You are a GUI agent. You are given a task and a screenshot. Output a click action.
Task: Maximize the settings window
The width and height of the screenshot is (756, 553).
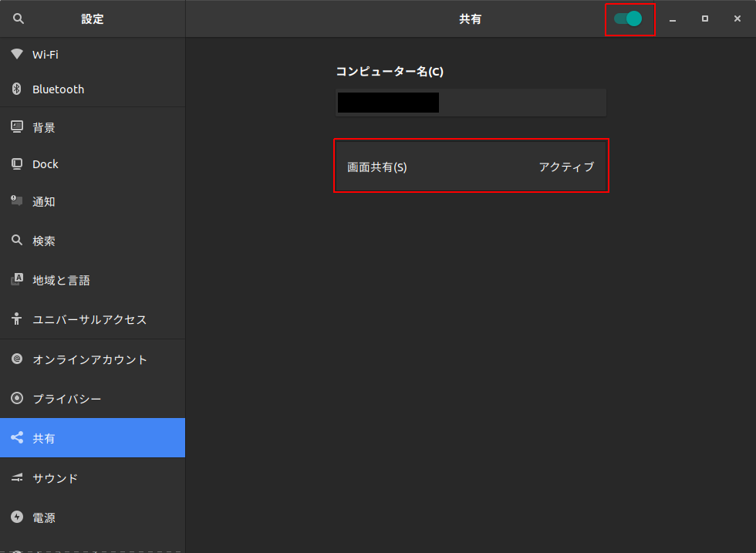(705, 19)
